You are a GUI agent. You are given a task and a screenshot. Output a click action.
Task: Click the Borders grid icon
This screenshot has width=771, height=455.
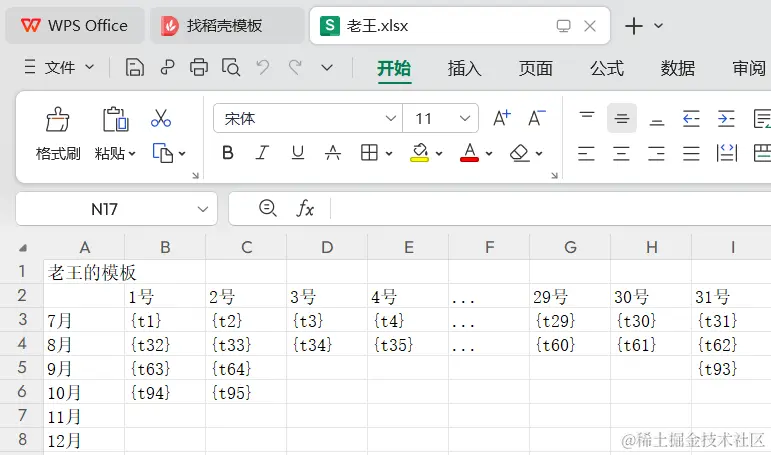[369, 153]
